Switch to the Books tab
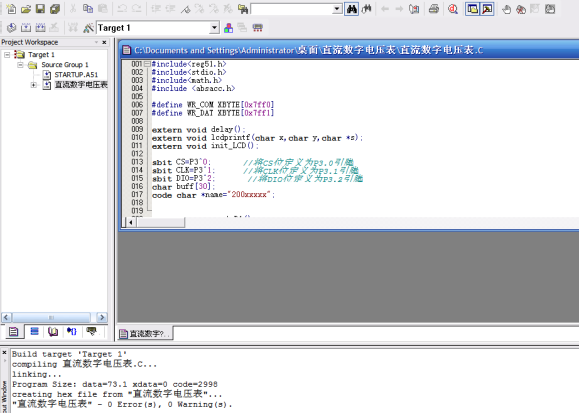This screenshot has height=414, width=579. point(53,332)
